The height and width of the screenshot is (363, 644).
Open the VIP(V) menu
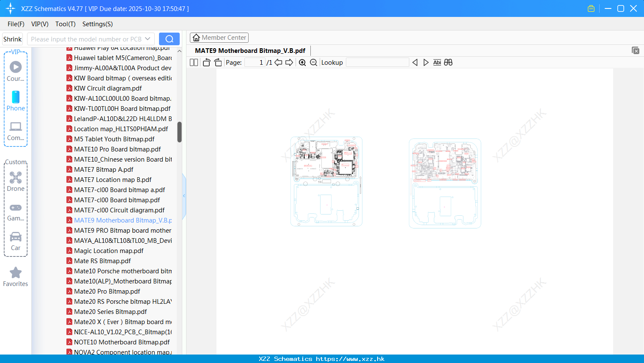coord(40,24)
